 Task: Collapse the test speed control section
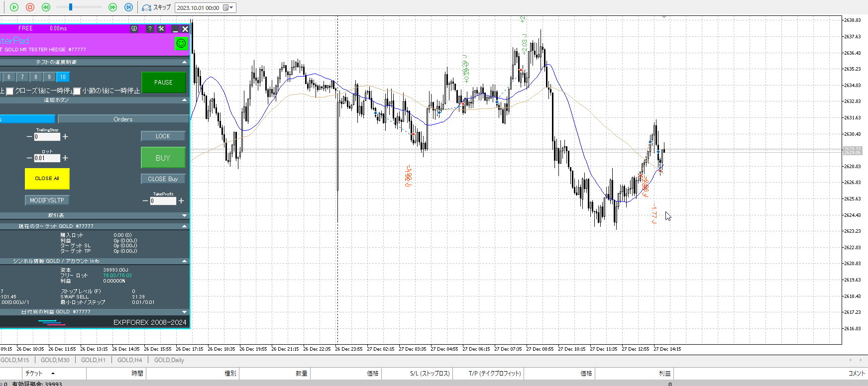coord(185,62)
